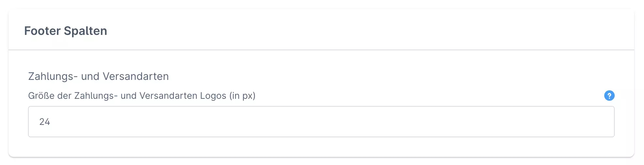644x165 pixels.
Task: Click the blue help question mark icon
Action: (x=609, y=96)
